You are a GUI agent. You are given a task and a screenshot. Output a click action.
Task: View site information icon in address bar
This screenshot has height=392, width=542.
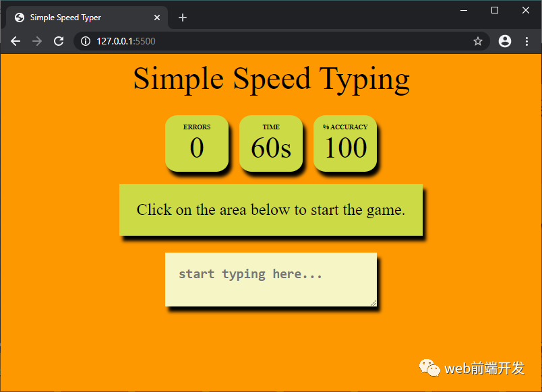point(86,41)
